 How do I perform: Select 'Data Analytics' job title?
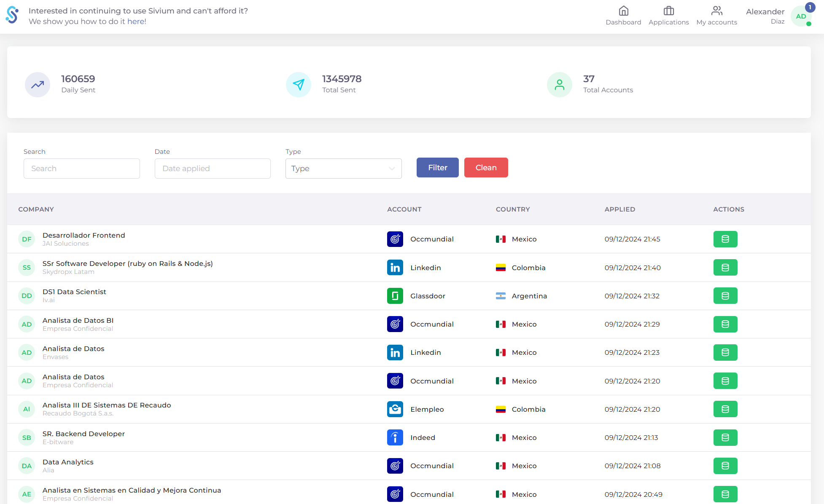pos(68,462)
